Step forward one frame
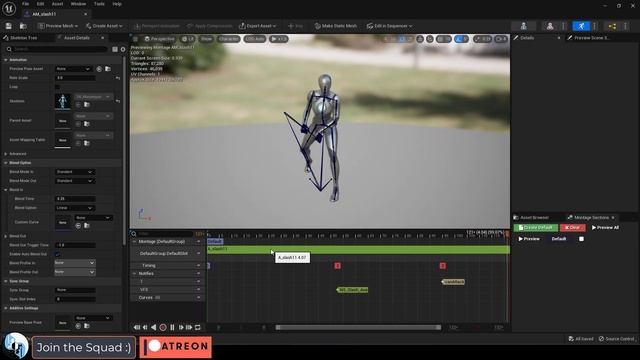This screenshot has width=640, height=360. (x=181, y=327)
